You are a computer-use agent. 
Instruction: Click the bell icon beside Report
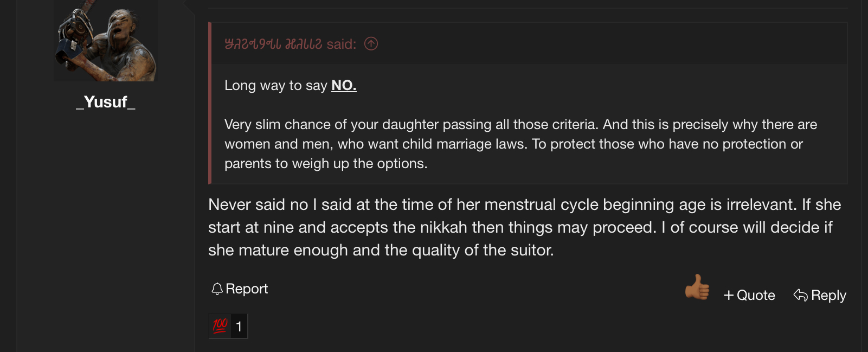(x=217, y=289)
